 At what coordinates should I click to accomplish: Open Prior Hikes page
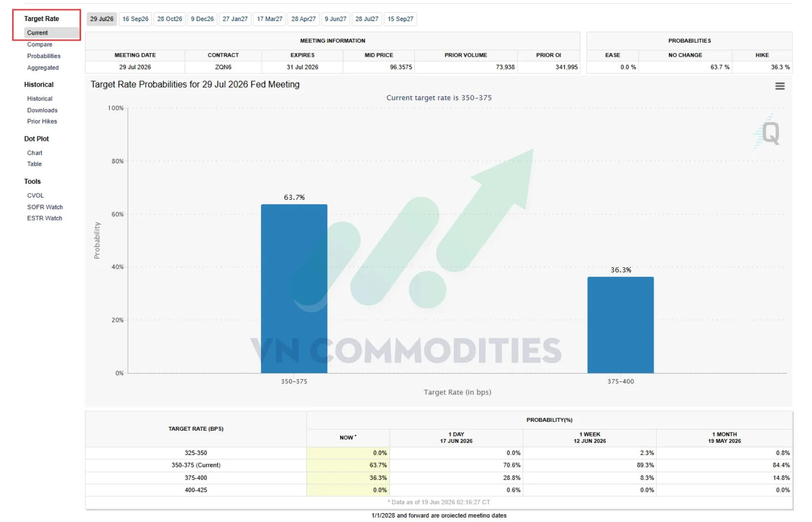pyautogui.click(x=42, y=122)
